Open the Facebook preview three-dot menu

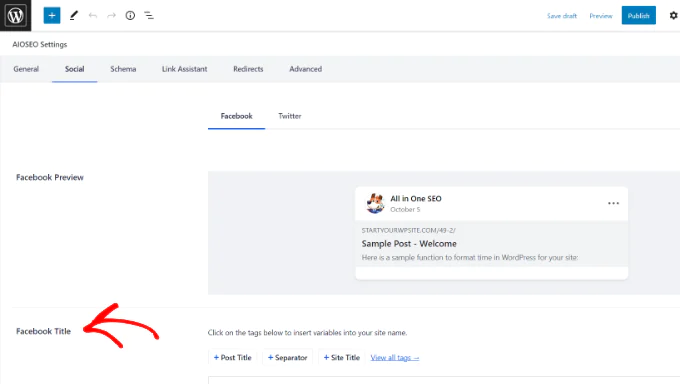click(x=613, y=203)
